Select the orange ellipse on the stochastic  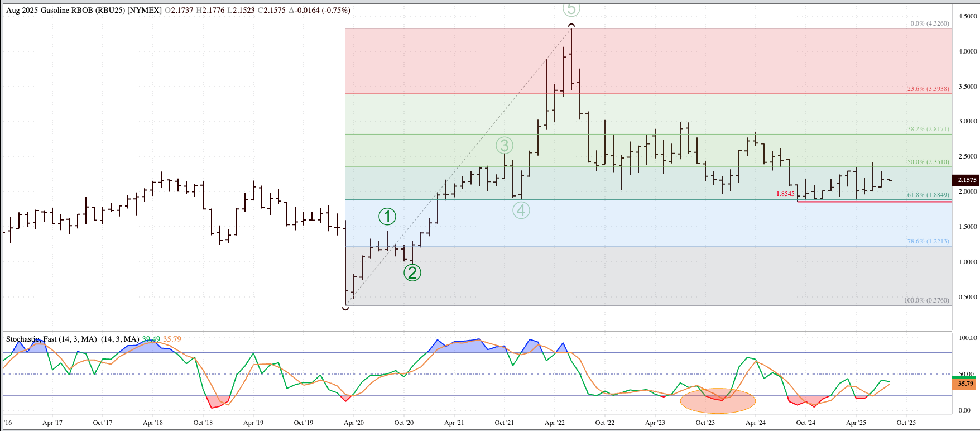[x=718, y=400]
